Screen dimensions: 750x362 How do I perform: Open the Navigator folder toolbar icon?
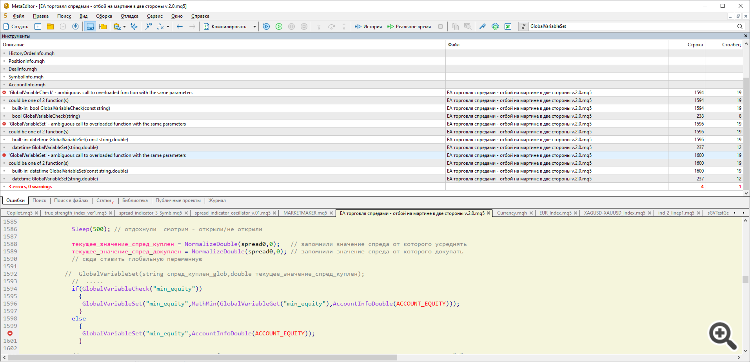pyautogui.click(x=102, y=26)
